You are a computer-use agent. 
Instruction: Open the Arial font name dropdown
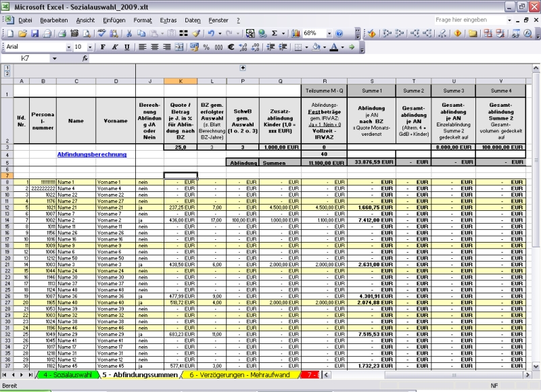69,47
